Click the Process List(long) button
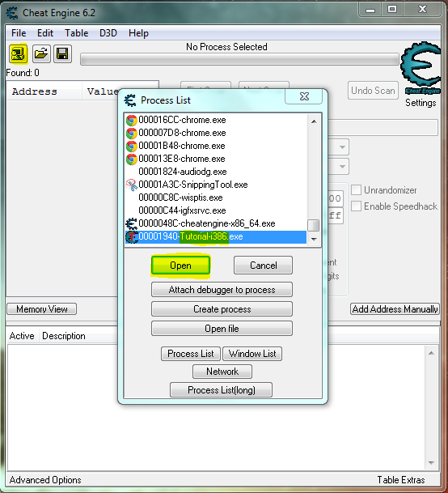This screenshot has width=448, height=493. pos(222,390)
